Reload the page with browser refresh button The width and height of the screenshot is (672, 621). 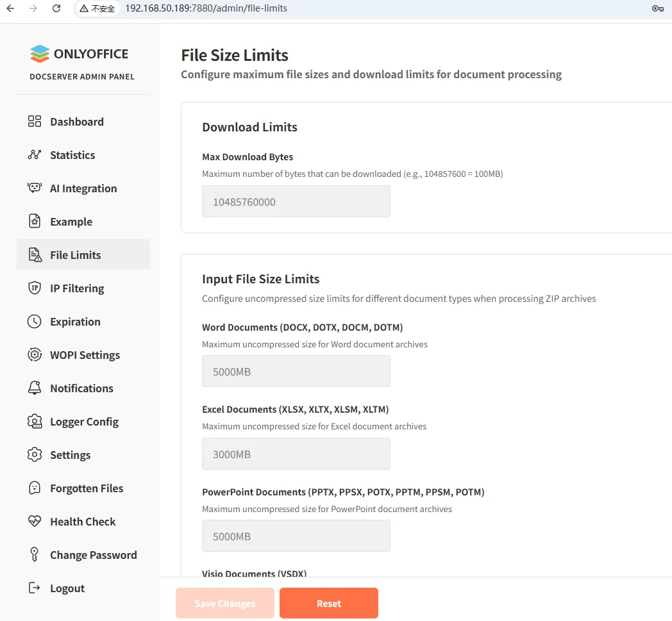(x=56, y=8)
